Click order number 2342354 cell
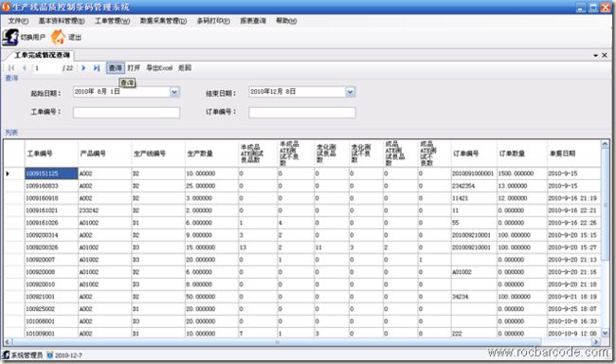Image resolution: width=616 pixels, height=364 pixels. click(474, 186)
